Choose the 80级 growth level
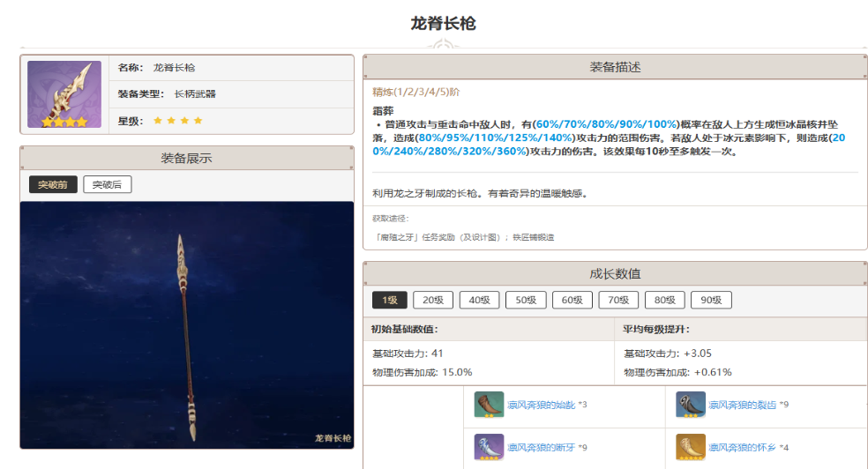Screen dimensions: 868x469 [664, 300]
